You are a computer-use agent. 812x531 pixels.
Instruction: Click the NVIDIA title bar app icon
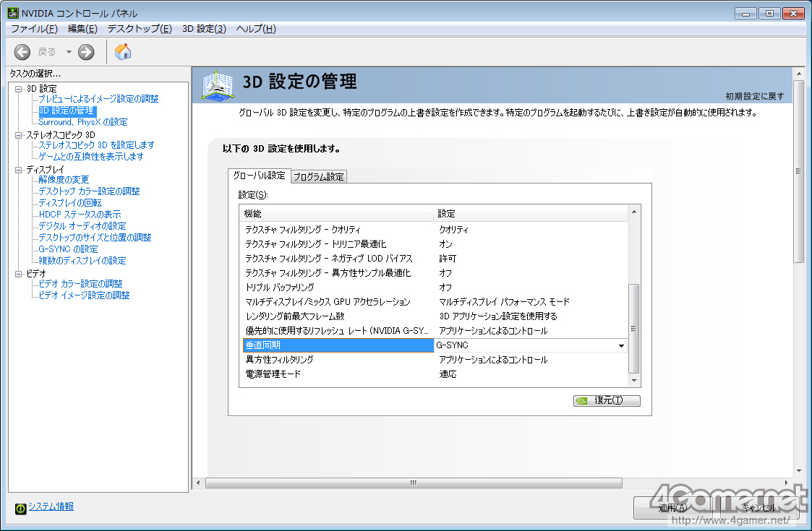click(13, 12)
